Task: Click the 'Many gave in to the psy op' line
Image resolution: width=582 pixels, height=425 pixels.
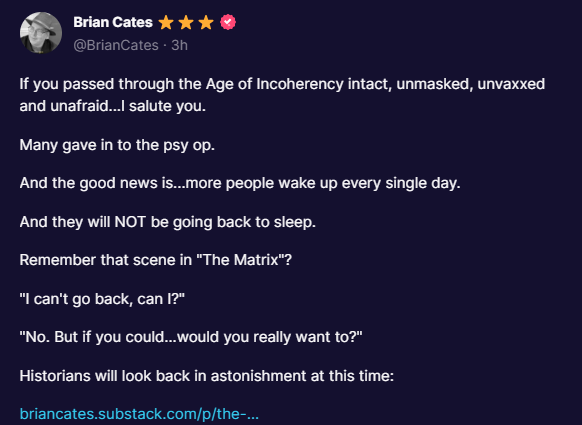Action: 117,145
